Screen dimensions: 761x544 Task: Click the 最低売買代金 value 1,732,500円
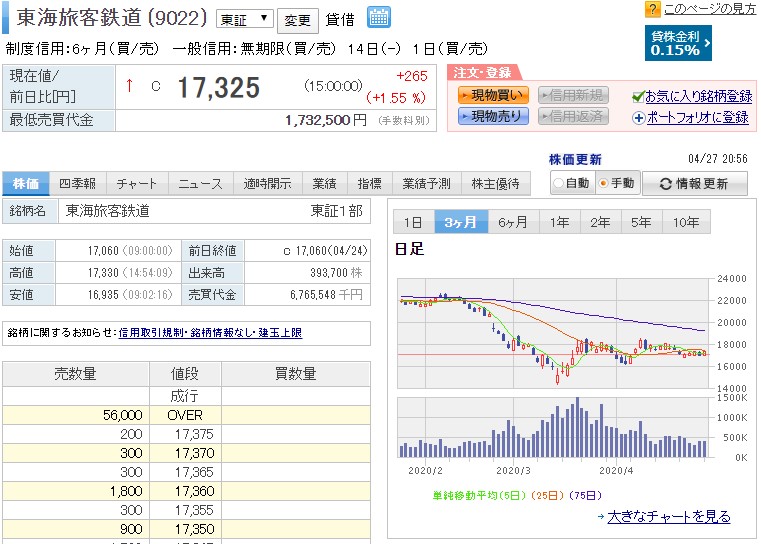[x=326, y=120]
